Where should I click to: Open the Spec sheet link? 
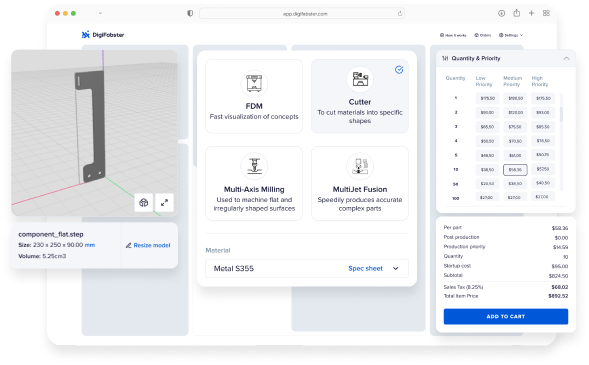365,268
